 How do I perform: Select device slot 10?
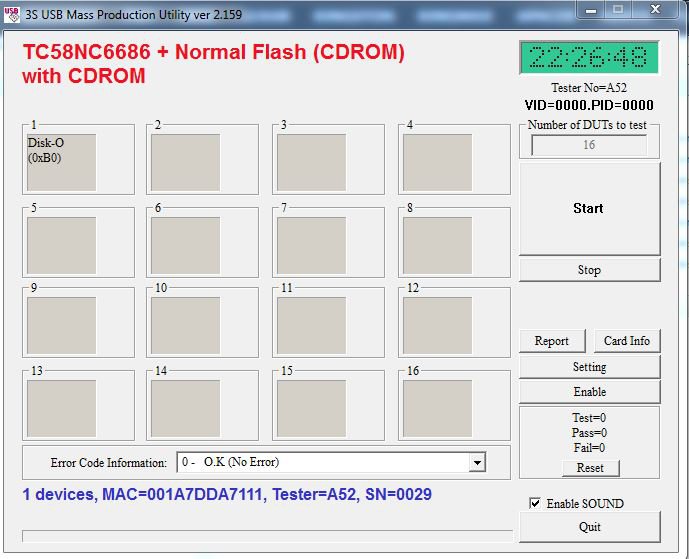(185, 325)
